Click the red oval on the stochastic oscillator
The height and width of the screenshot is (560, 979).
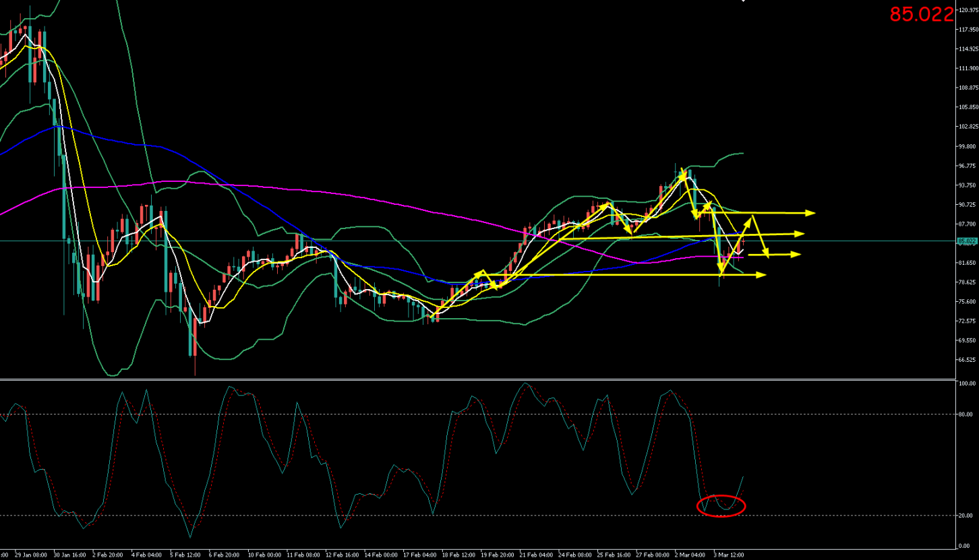tap(721, 505)
